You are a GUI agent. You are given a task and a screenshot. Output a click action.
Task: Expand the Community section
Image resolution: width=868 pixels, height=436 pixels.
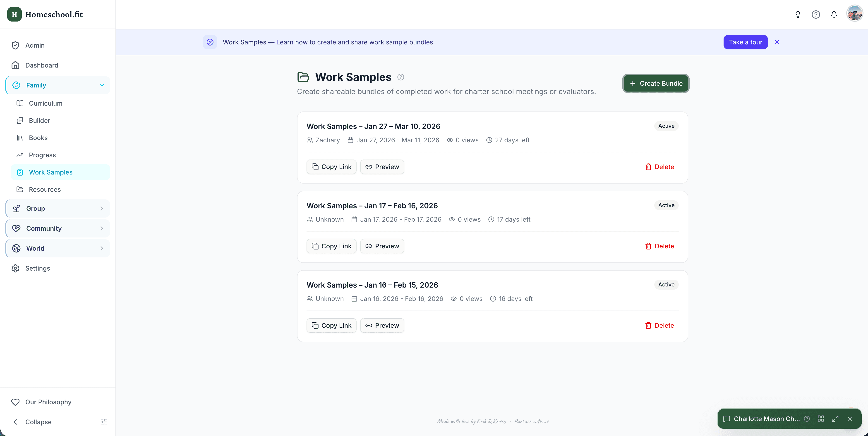pos(101,228)
